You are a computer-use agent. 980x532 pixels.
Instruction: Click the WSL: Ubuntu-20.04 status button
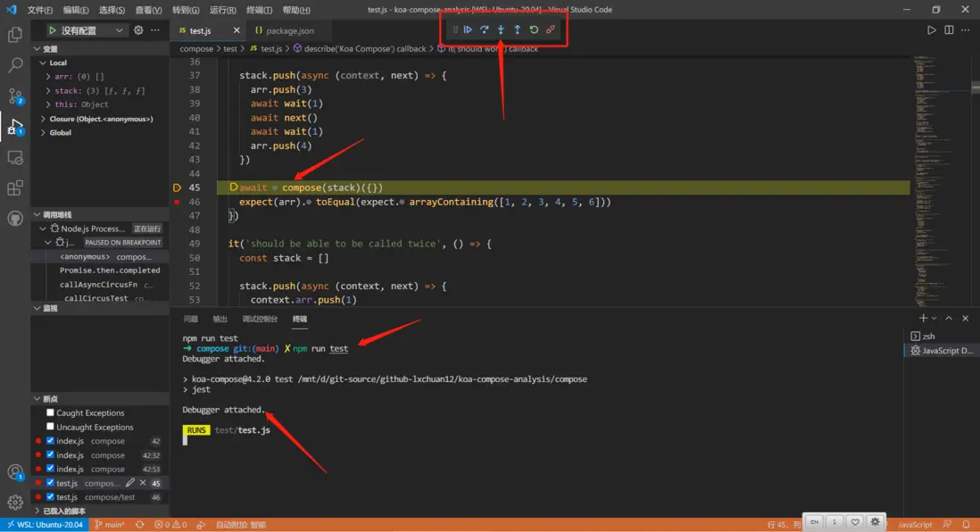pos(45,525)
